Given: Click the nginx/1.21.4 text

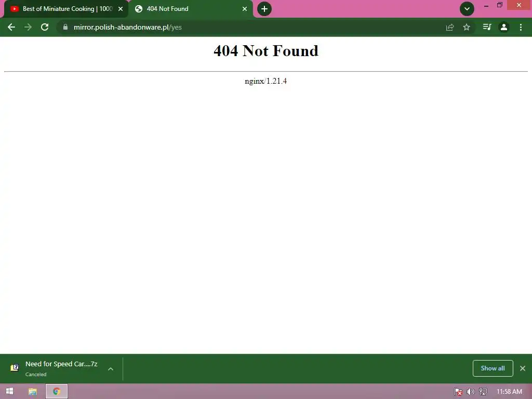Looking at the screenshot, I should 265,81.
